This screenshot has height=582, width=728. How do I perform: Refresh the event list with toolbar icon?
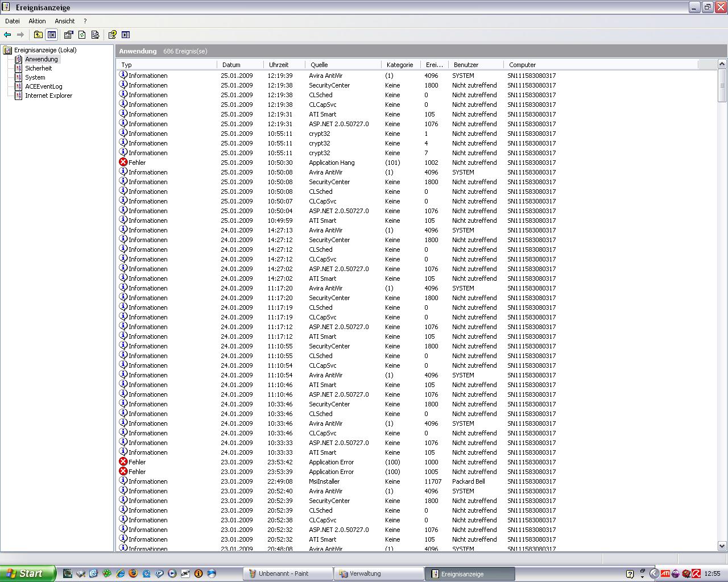pos(82,35)
